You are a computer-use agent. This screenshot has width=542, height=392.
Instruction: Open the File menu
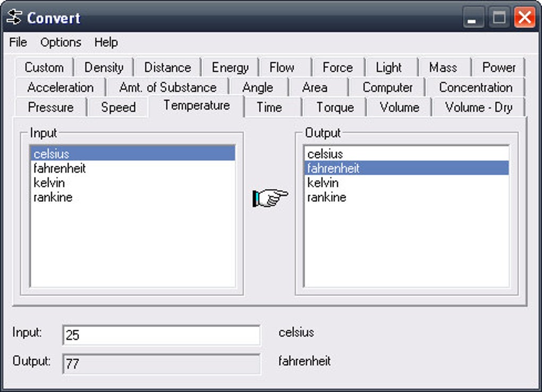coord(18,42)
